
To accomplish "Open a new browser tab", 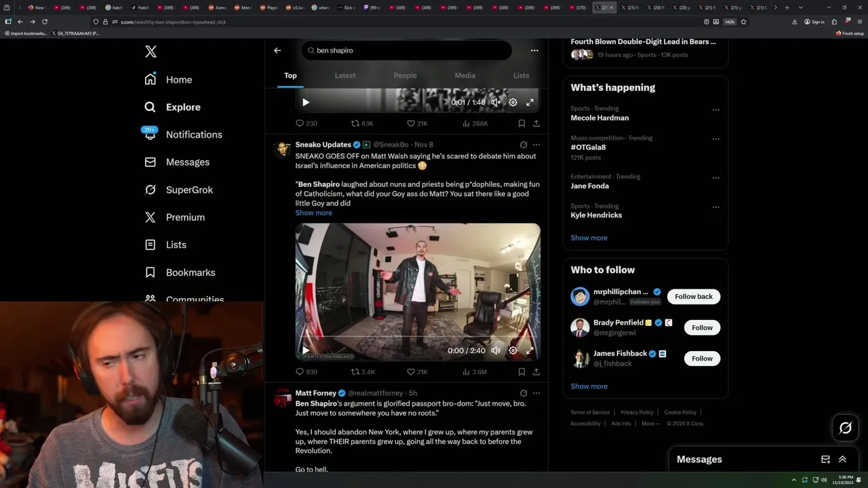I will pos(787,7).
